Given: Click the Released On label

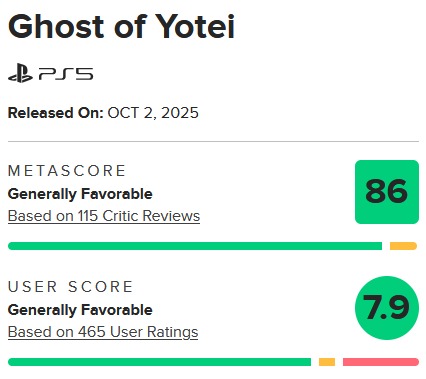Looking at the screenshot, I should point(56,113).
